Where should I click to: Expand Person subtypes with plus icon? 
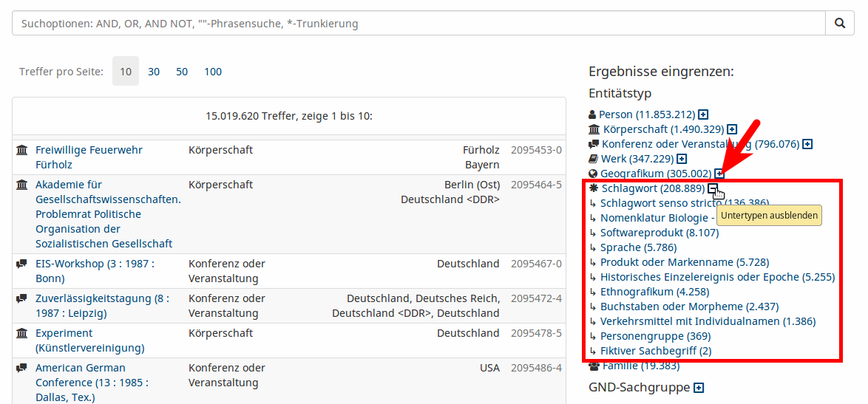(703, 114)
